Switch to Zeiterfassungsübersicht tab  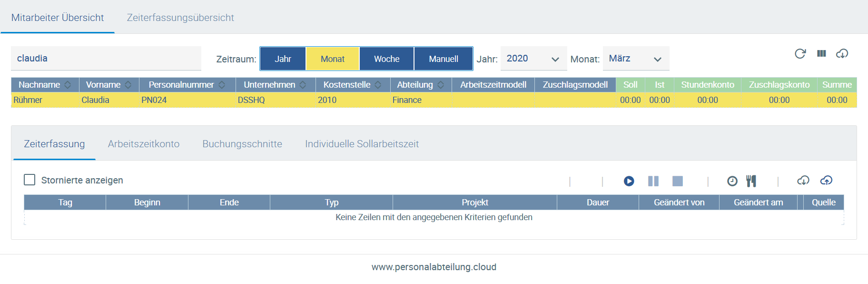point(180,18)
